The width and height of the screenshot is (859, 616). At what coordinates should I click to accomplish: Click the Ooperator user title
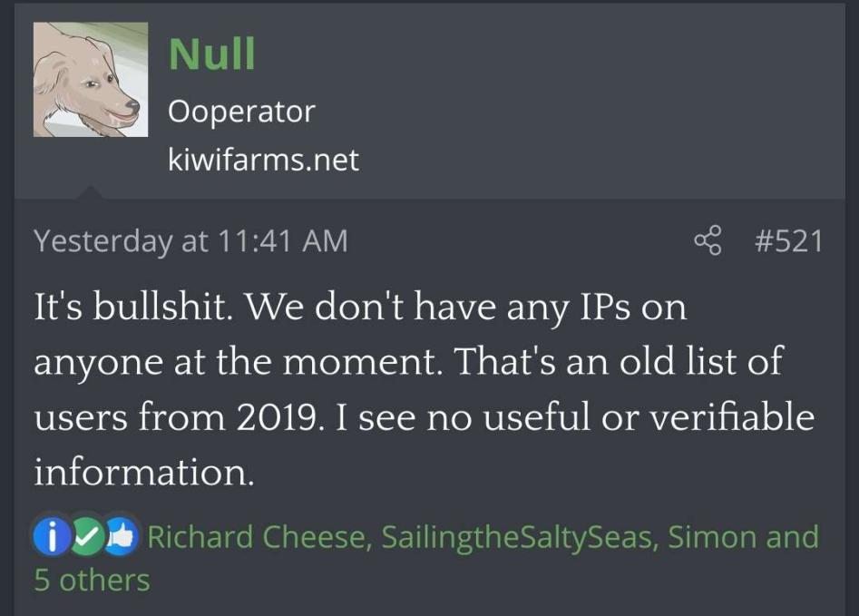(241, 112)
